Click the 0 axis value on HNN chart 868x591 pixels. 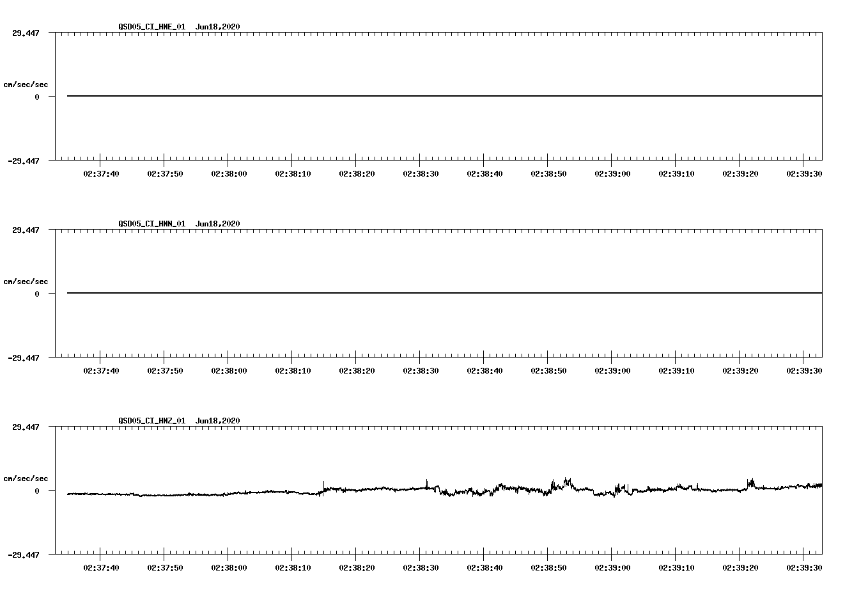37,294
